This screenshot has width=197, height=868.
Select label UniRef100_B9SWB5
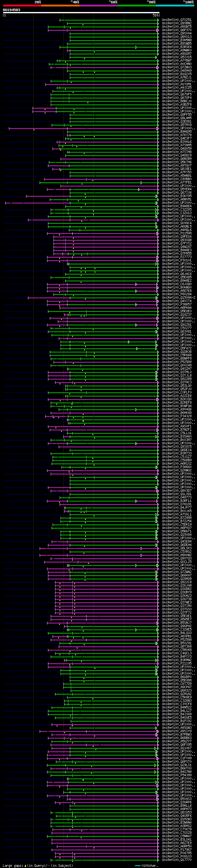coord(177,43)
